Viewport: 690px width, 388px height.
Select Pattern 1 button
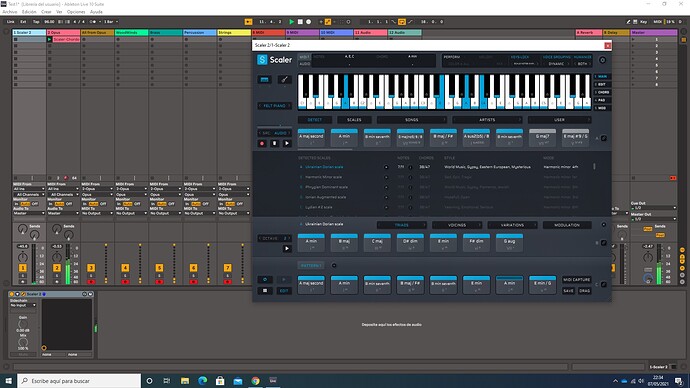pos(311,265)
